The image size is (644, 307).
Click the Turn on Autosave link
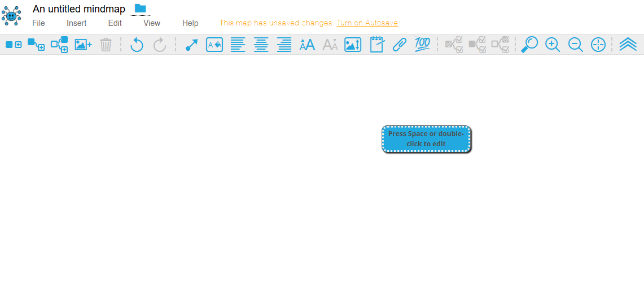(367, 23)
